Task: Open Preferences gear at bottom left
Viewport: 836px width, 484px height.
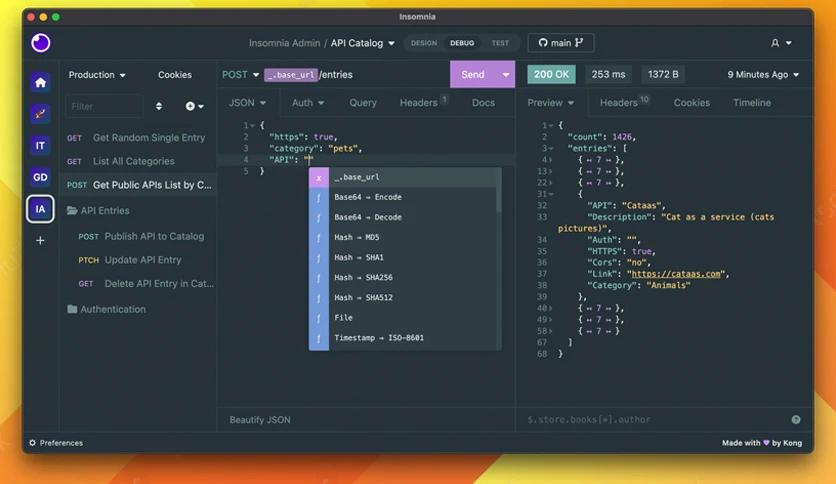Action: (56, 443)
